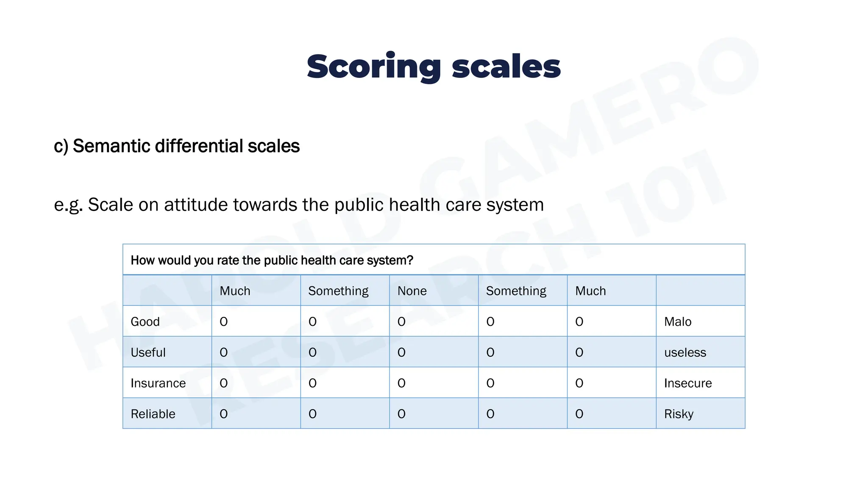Select Much option next to Insecure
This screenshot has height=488, width=868.
(579, 383)
